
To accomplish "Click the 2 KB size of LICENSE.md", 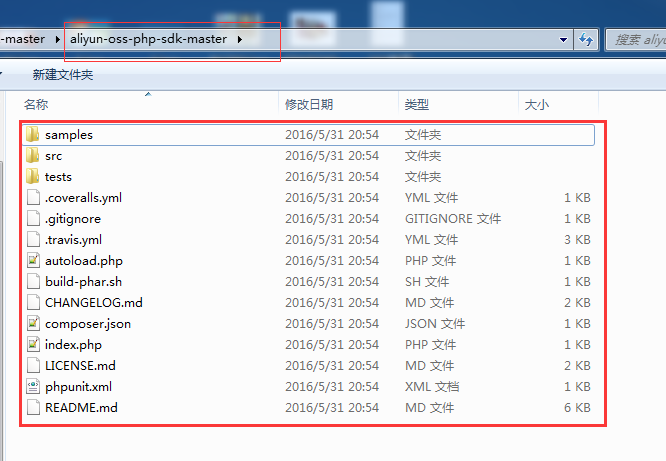I will [x=577, y=366].
